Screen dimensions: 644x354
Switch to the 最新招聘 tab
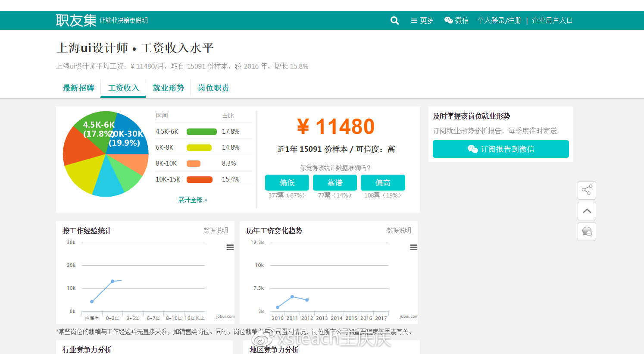pos(78,88)
